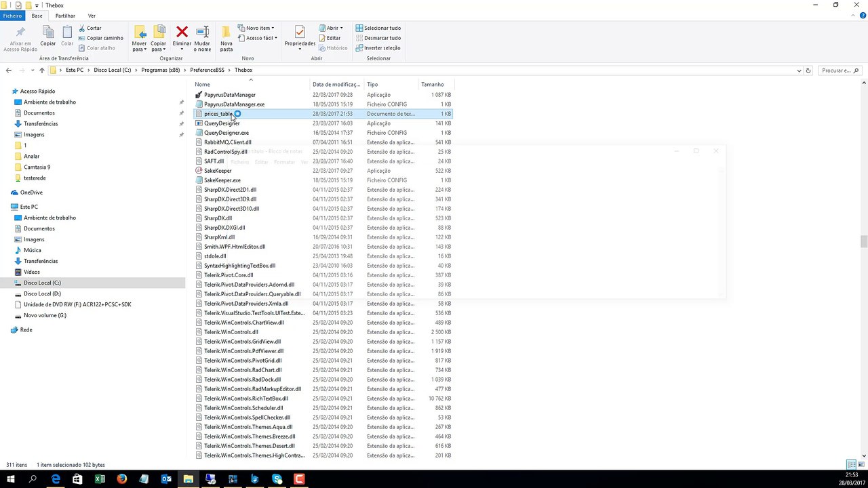Click the new folder icon in the title bar

(x=28, y=5)
